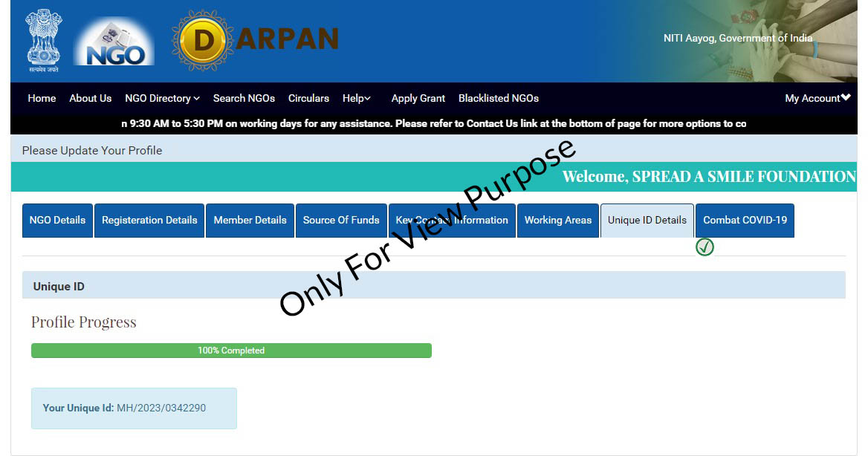This screenshot has height=456, width=868.
Task: Switch to the Member Details tab
Action: (250, 221)
